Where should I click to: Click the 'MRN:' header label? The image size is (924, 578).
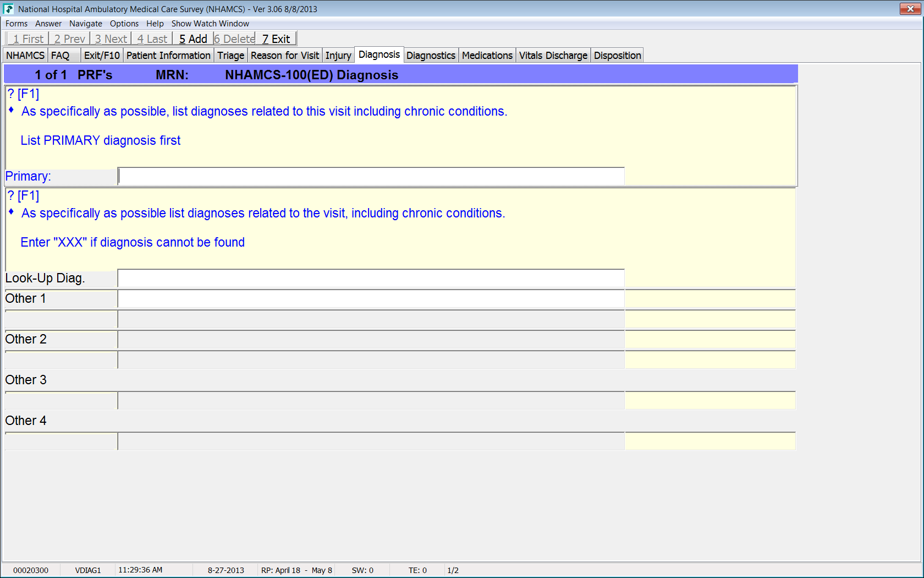(x=172, y=75)
